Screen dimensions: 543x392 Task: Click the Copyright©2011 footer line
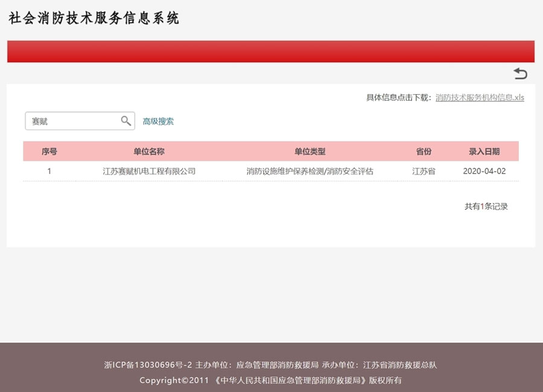(270, 380)
